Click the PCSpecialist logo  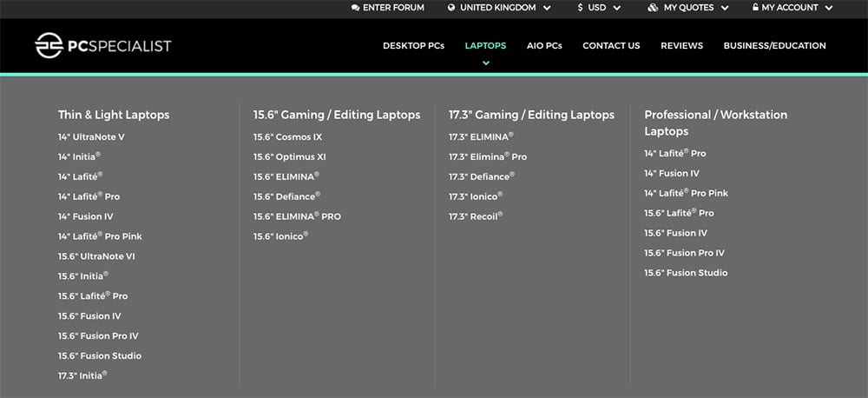tap(103, 45)
